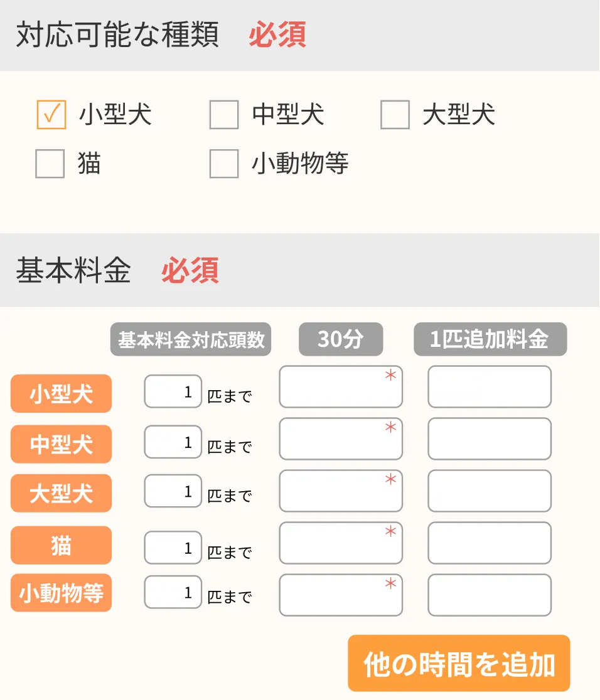
Task: Select the 中型犬 1匹追加料金 field
Action: click(490, 439)
